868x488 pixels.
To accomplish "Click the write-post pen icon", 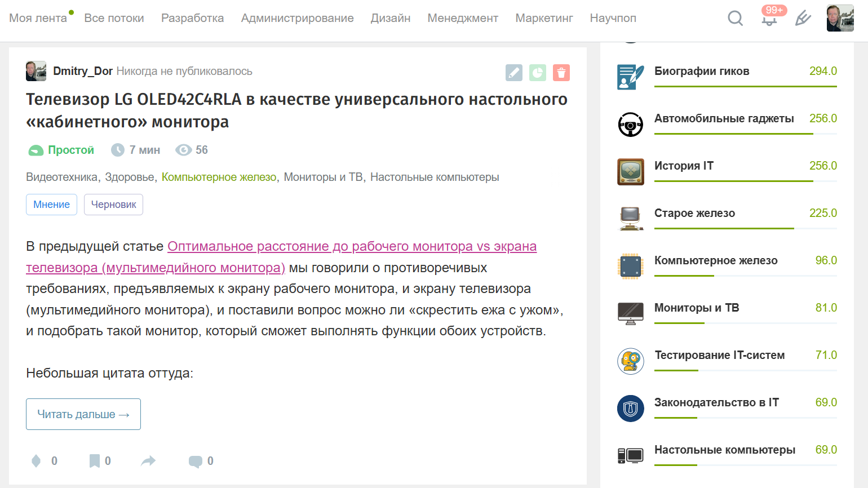I will pos(803,18).
